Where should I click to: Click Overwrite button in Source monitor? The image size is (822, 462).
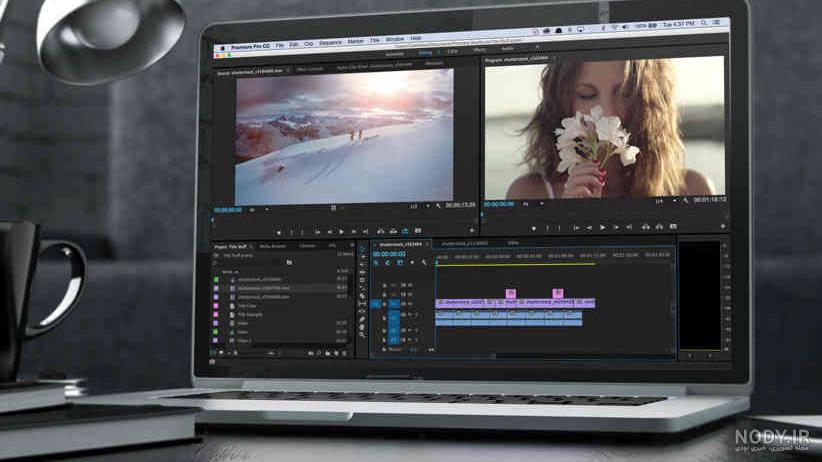click(393, 231)
